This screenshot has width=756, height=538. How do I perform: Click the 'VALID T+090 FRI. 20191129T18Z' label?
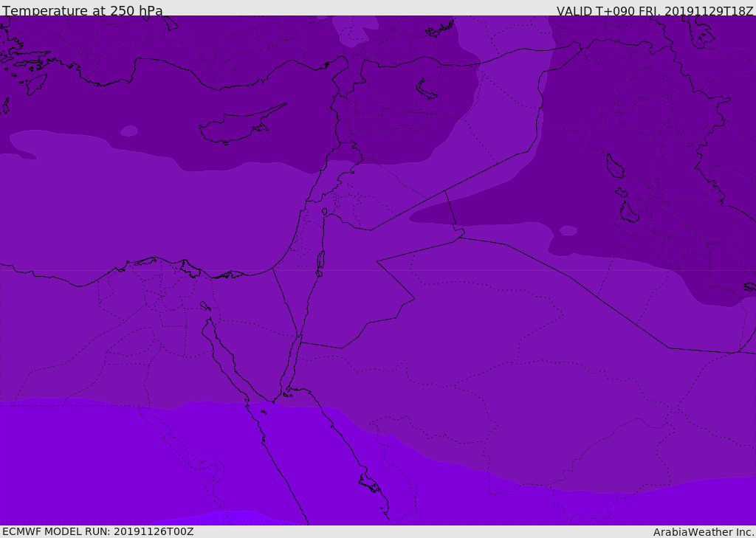pyautogui.click(x=654, y=11)
